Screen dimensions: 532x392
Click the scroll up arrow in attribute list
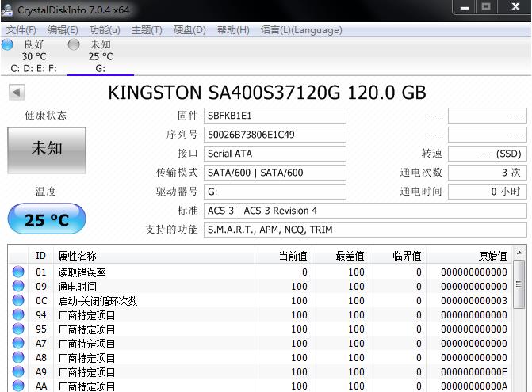pyautogui.click(x=519, y=254)
